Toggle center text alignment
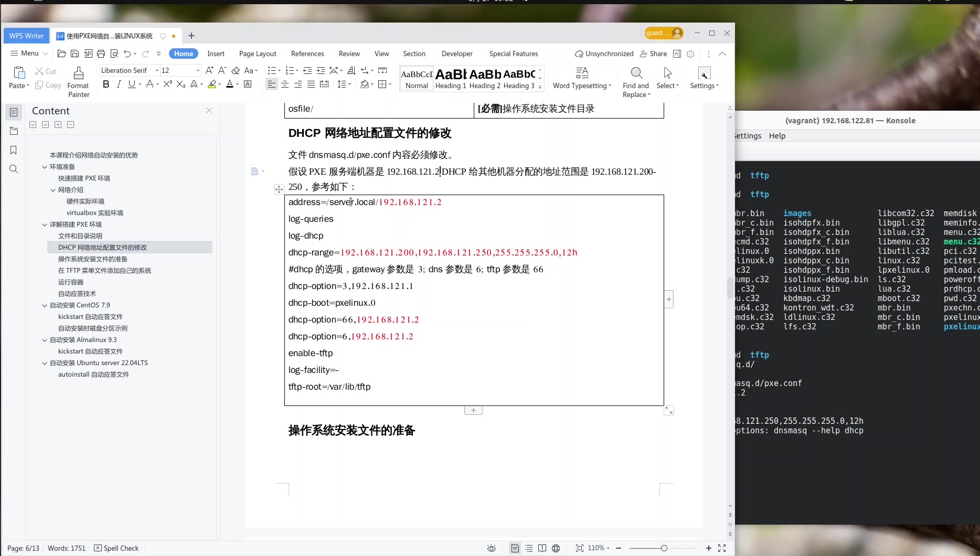The width and height of the screenshot is (980, 556). click(x=284, y=84)
